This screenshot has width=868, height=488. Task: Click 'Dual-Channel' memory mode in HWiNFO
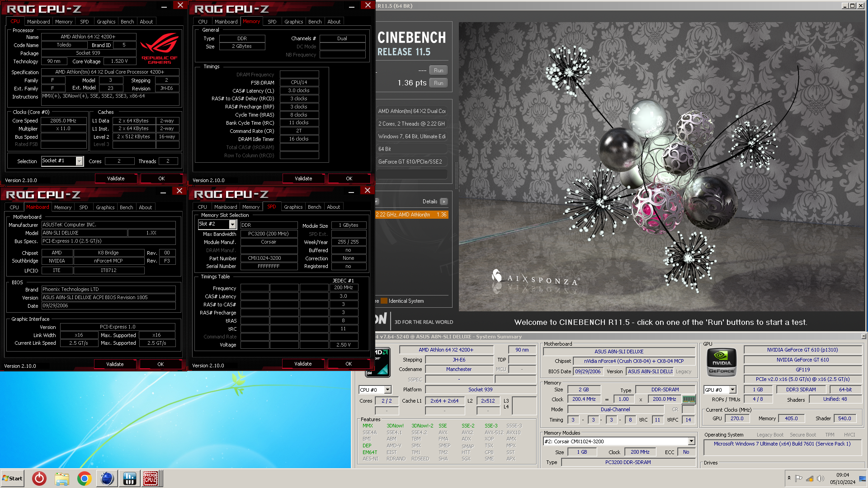pyautogui.click(x=615, y=409)
